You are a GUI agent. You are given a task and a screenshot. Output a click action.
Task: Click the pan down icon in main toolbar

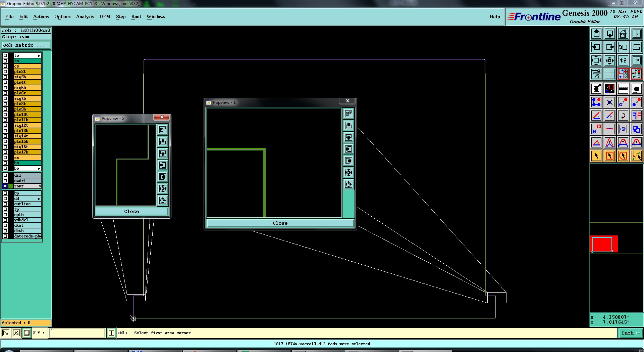pyautogui.click(x=610, y=34)
